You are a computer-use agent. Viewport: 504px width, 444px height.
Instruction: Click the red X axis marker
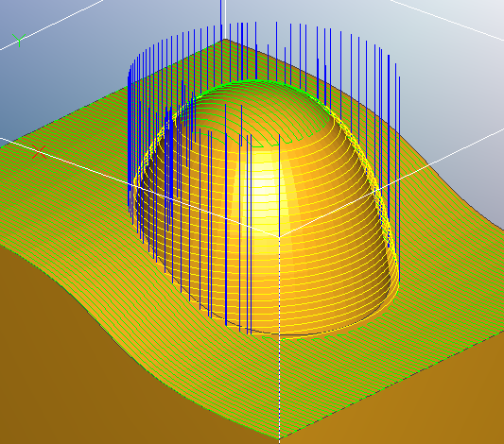pyautogui.click(x=39, y=152)
